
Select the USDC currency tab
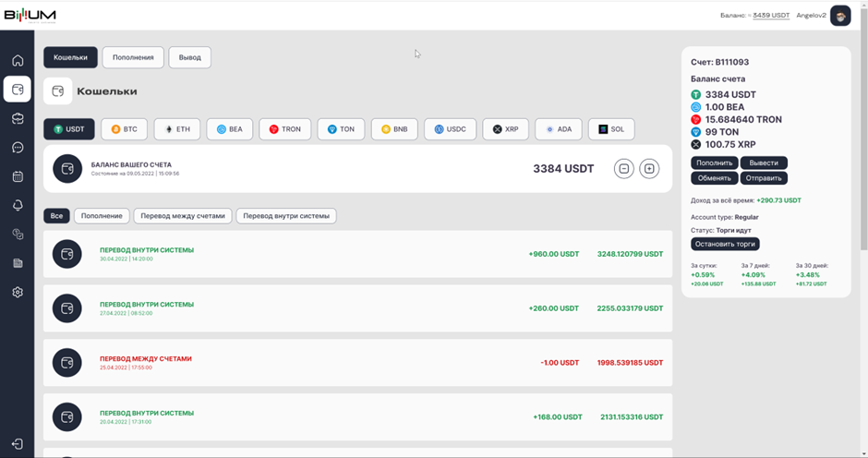pos(450,129)
